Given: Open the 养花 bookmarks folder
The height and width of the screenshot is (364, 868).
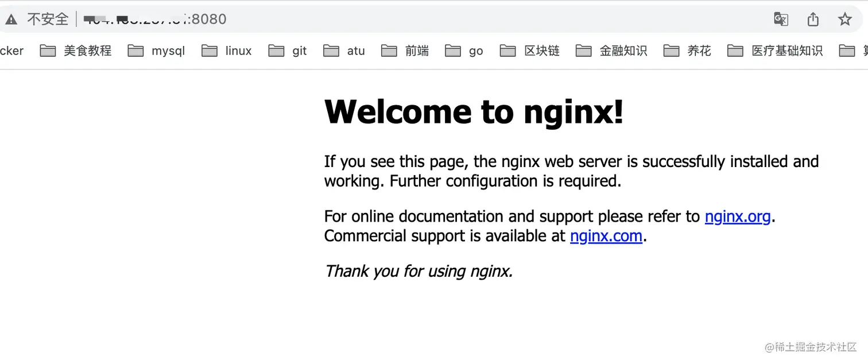Looking at the screenshot, I should (687, 51).
